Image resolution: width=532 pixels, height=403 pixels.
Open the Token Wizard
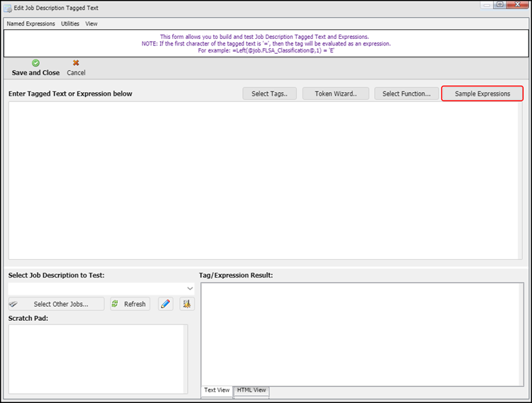[x=335, y=93]
